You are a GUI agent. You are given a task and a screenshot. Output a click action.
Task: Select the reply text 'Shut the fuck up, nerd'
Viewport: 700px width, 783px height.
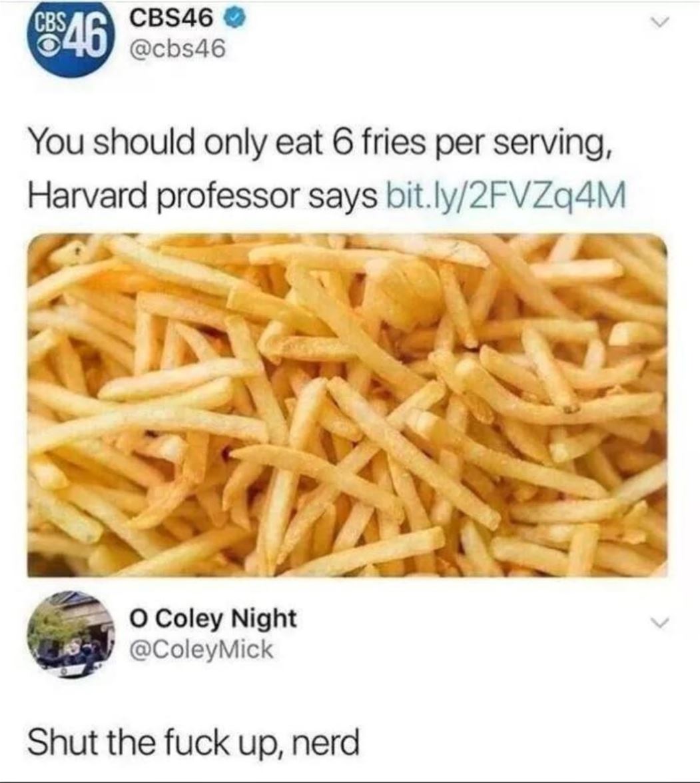[194, 742]
